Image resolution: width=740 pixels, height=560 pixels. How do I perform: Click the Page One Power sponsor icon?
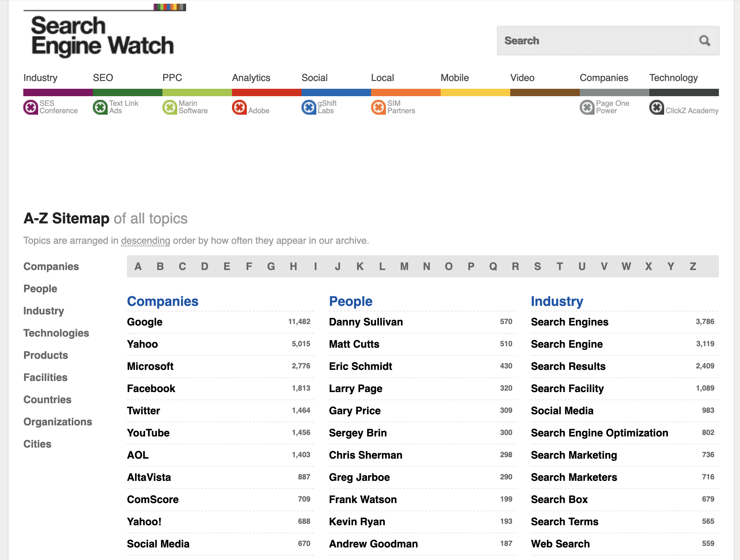coord(587,107)
